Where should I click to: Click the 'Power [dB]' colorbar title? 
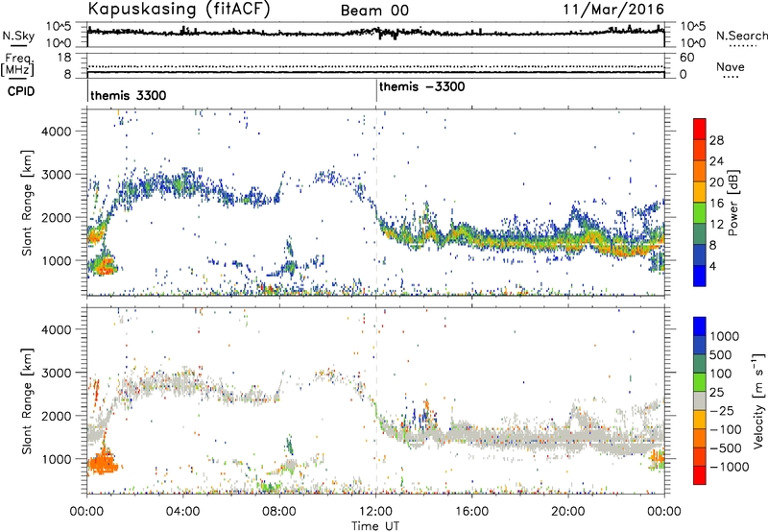732,203
